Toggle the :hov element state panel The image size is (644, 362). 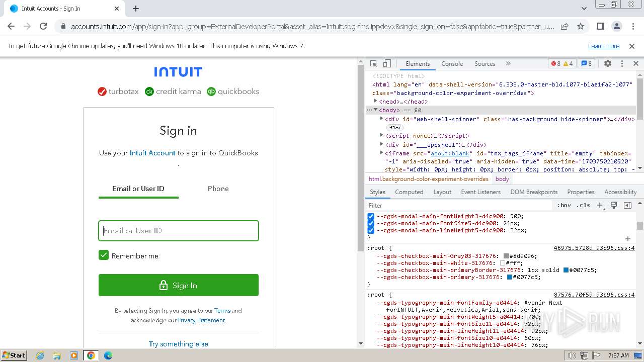(x=564, y=206)
